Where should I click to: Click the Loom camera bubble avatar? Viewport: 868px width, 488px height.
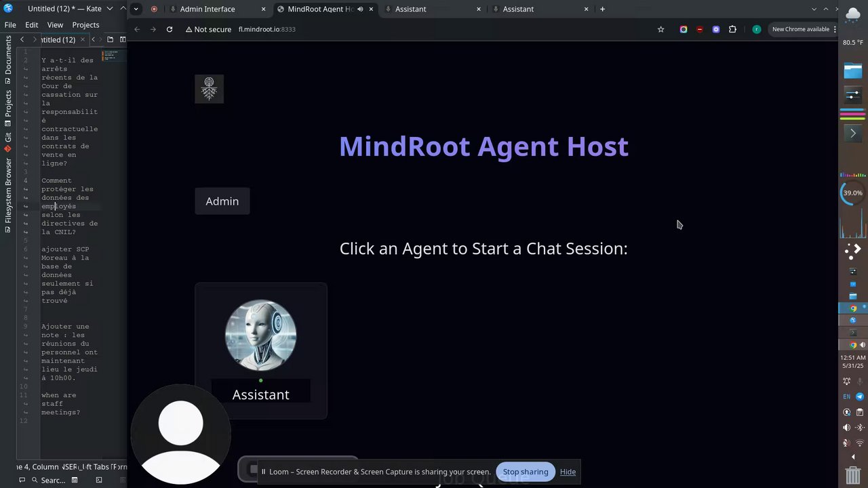pos(180,434)
